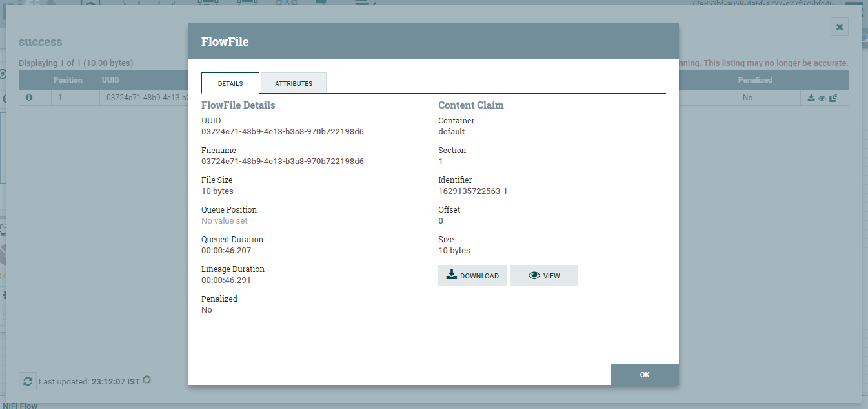Click the 'success' queue title
The image size is (868, 409).
tap(41, 42)
